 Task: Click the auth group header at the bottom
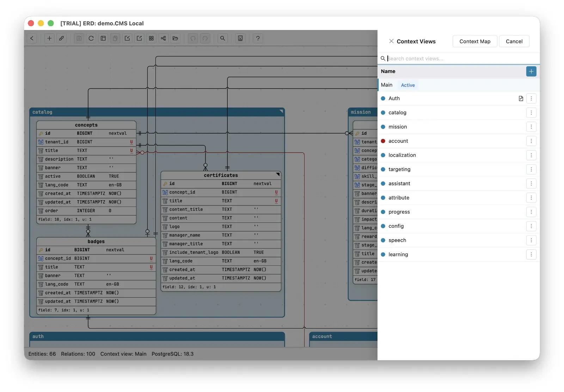[x=157, y=336]
